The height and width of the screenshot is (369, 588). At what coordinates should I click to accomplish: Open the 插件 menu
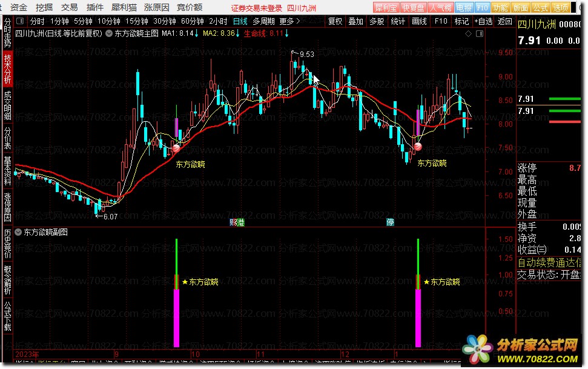pyautogui.click(x=95, y=7)
